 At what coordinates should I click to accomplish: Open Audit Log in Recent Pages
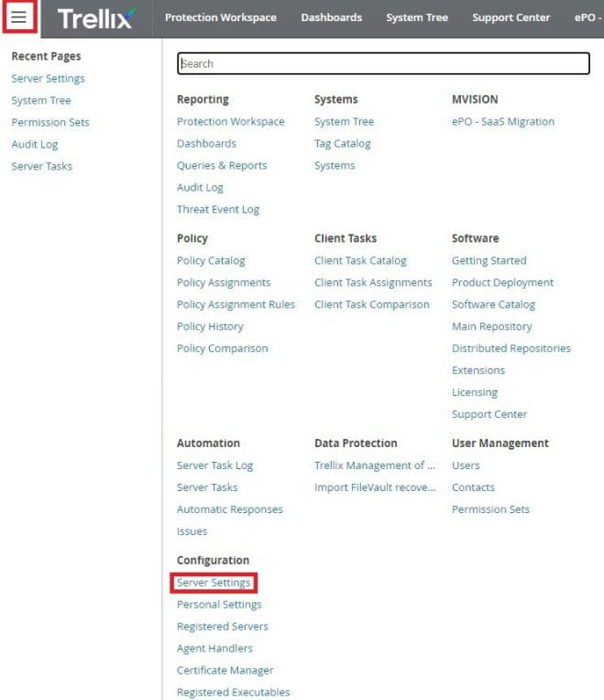coord(35,145)
